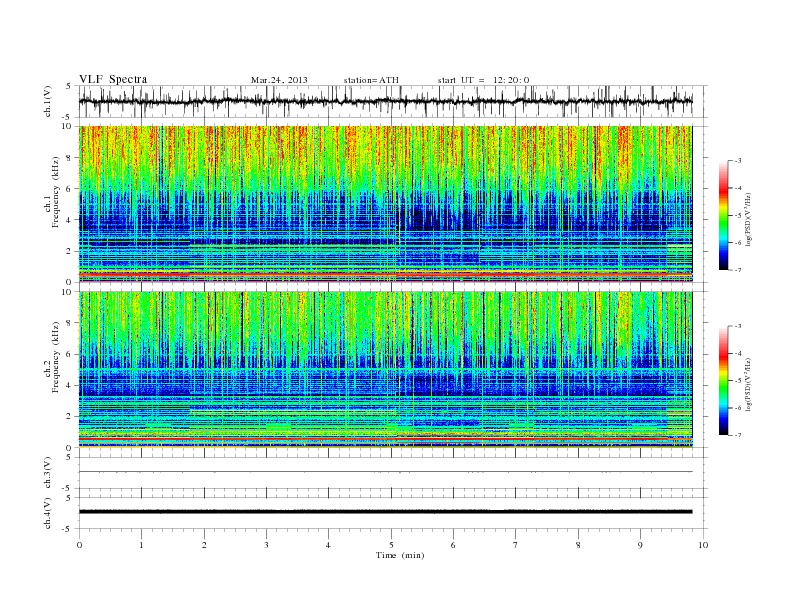This screenshot has height=612, width=792.
Task: Click the "ch.1(V)" waveform axis label
Action: click(47, 101)
